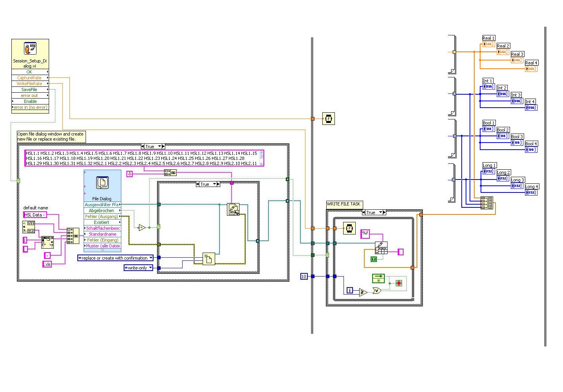Click the scrollbar of the HSL names constant
This screenshot has height=392, width=563.
click(261, 158)
